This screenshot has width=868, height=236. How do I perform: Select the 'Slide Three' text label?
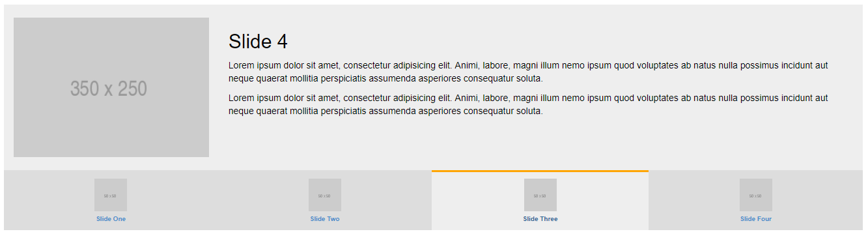pos(540,219)
